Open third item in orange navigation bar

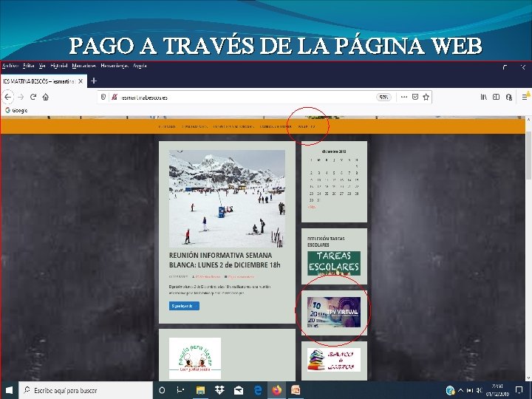pyautogui.click(x=233, y=126)
